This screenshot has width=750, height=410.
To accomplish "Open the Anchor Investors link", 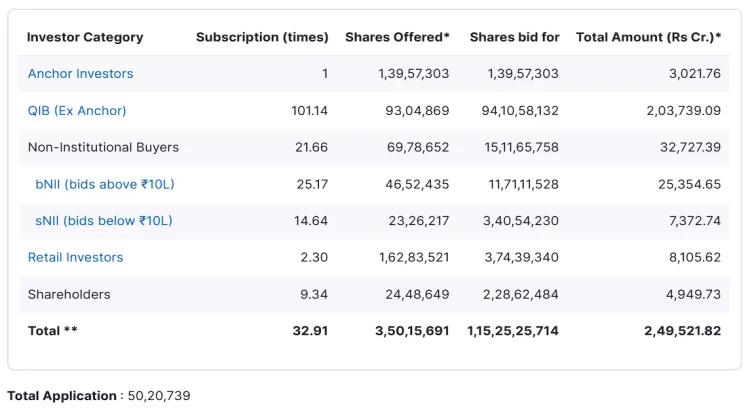I will 80,74.
